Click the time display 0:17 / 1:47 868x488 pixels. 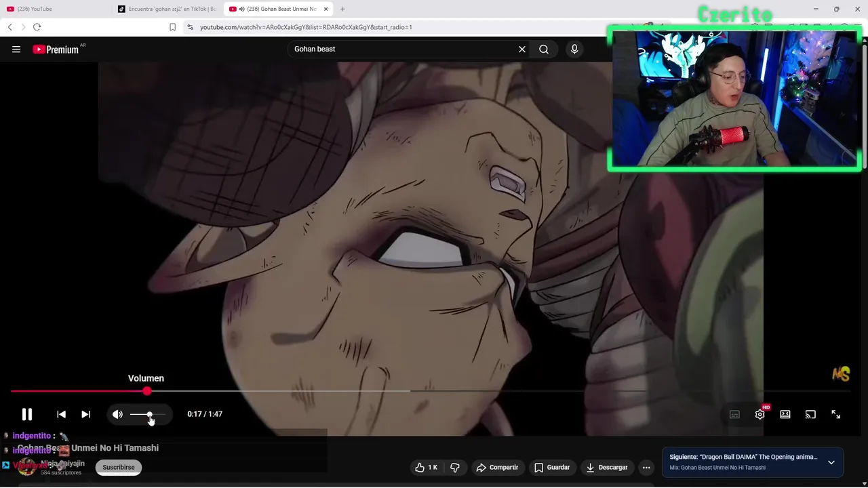point(205,414)
